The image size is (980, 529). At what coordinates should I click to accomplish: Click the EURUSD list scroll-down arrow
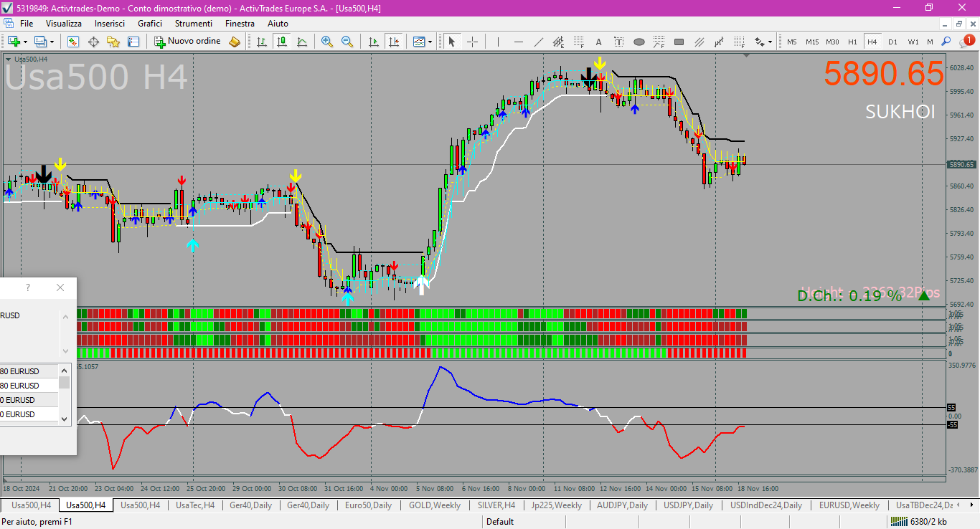point(64,419)
